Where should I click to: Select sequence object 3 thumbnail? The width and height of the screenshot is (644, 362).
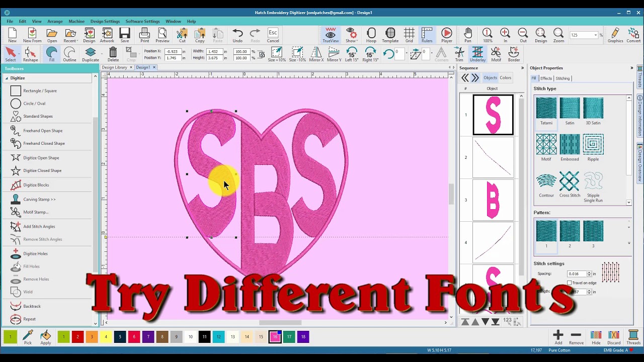(493, 200)
